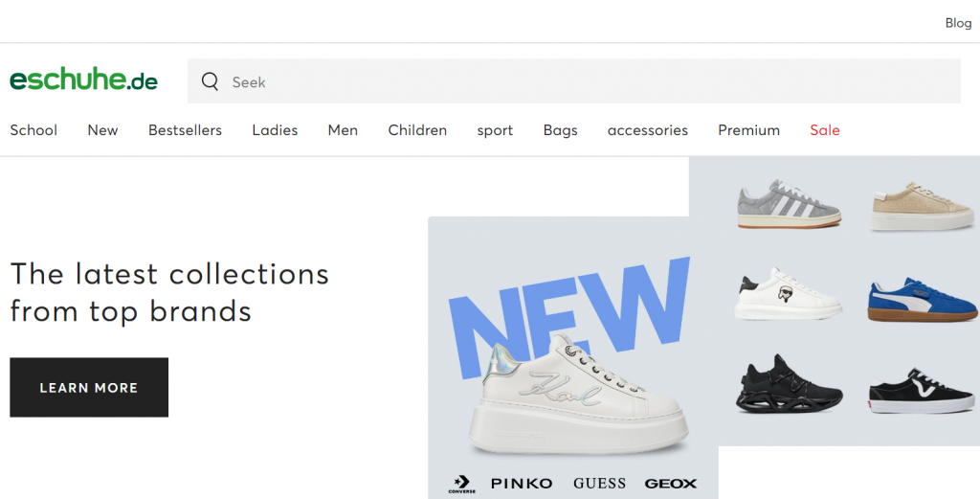Click the GUESS brand logo
This screenshot has width=980, height=499.
tap(599, 484)
